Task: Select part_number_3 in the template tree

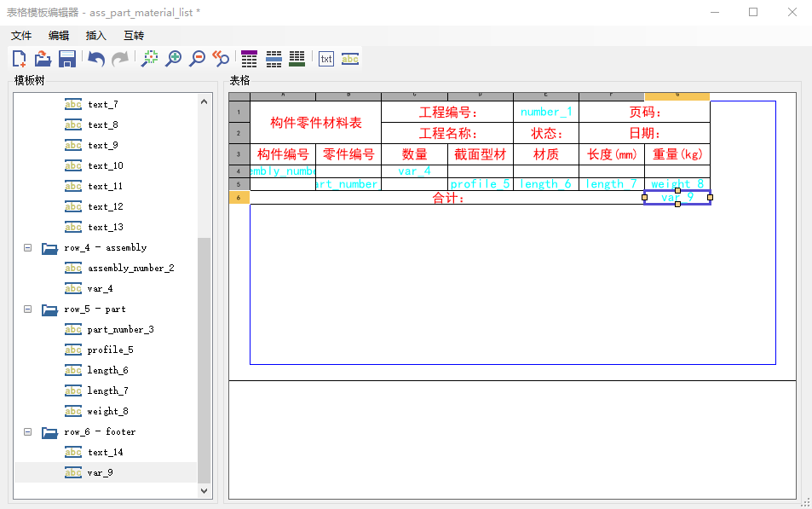Action: pos(121,330)
